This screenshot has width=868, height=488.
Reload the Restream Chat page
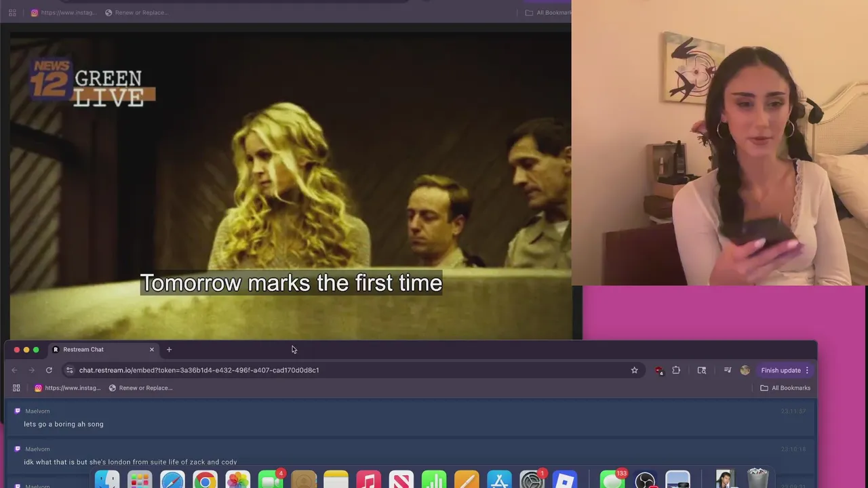pyautogui.click(x=49, y=370)
